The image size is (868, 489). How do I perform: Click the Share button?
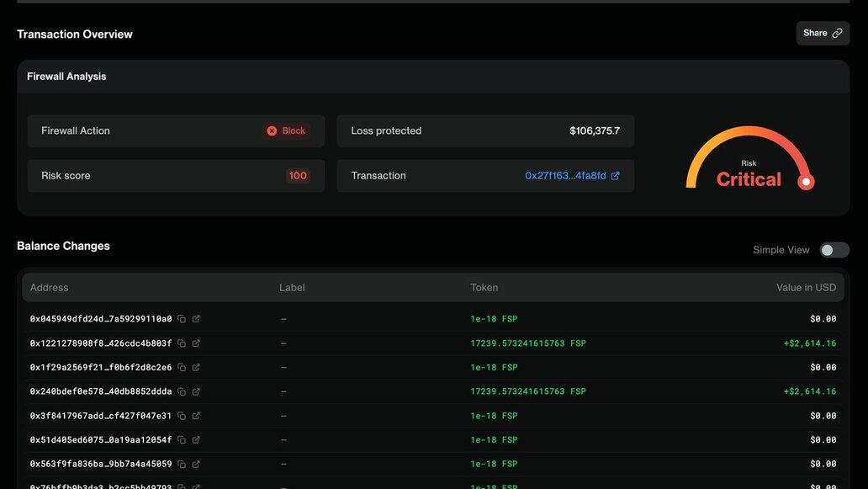coord(823,34)
